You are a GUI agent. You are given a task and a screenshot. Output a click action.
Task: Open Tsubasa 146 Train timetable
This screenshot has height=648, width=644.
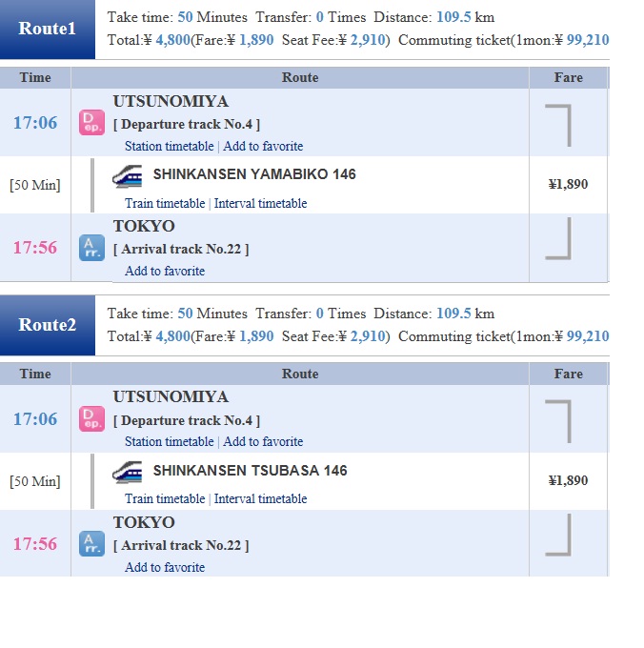(165, 499)
